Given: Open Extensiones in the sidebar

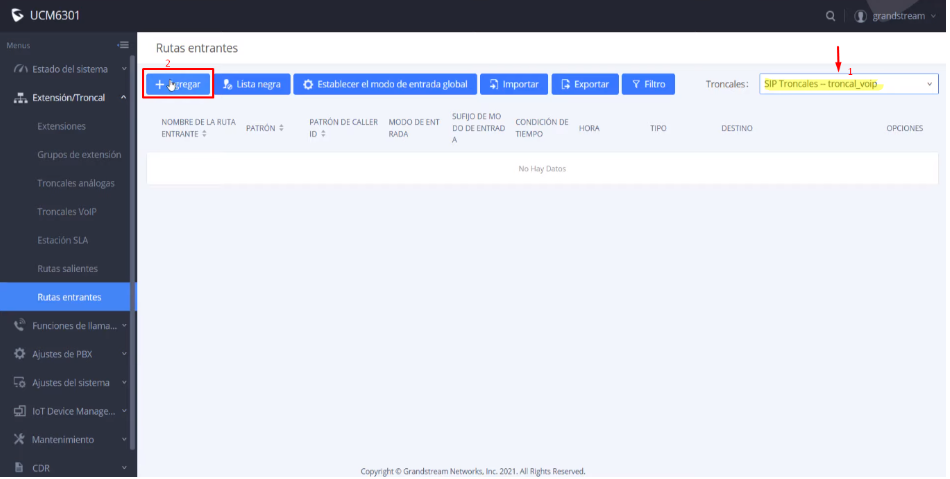Looking at the screenshot, I should click(x=61, y=127).
